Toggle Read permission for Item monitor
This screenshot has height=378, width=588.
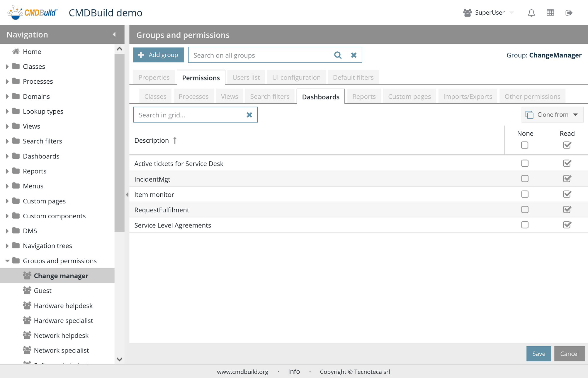pos(567,194)
